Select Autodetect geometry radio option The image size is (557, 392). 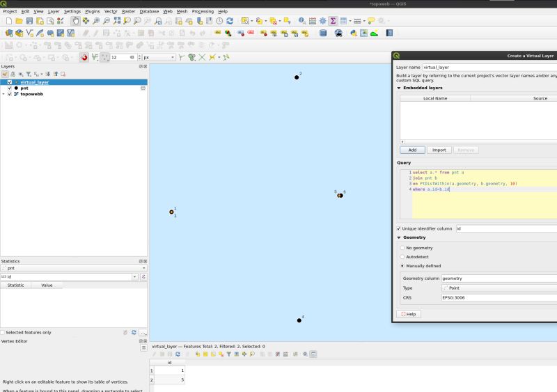402,257
